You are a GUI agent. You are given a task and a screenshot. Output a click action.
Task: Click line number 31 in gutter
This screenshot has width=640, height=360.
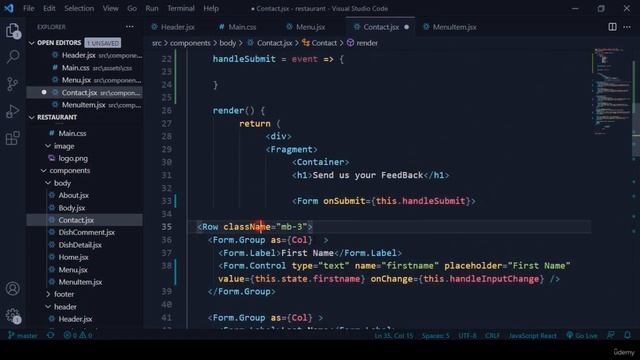coord(166,175)
